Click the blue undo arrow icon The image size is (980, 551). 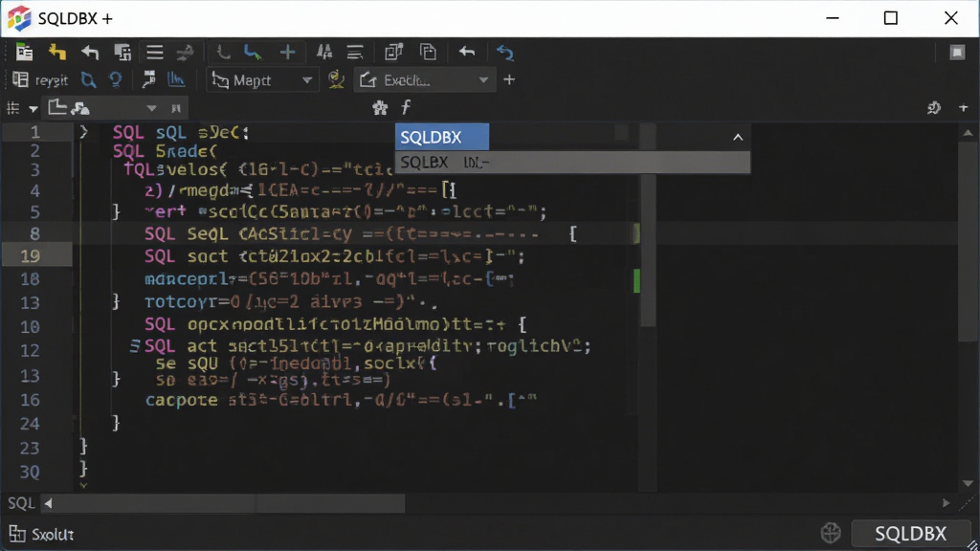[505, 53]
